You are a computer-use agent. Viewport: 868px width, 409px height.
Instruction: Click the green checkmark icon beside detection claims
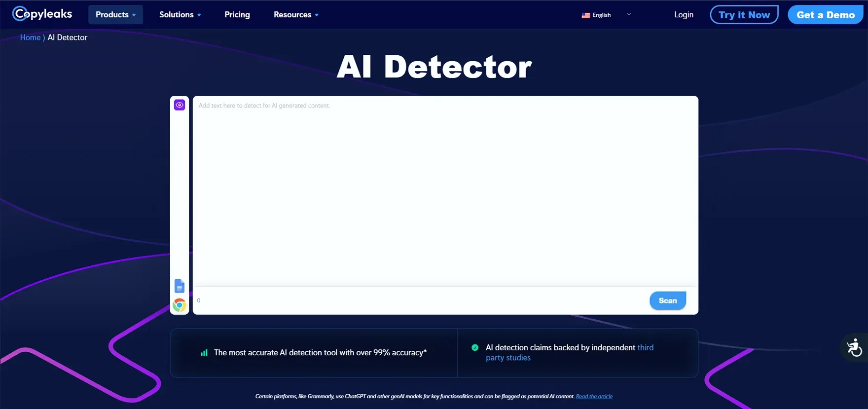[475, 347]
